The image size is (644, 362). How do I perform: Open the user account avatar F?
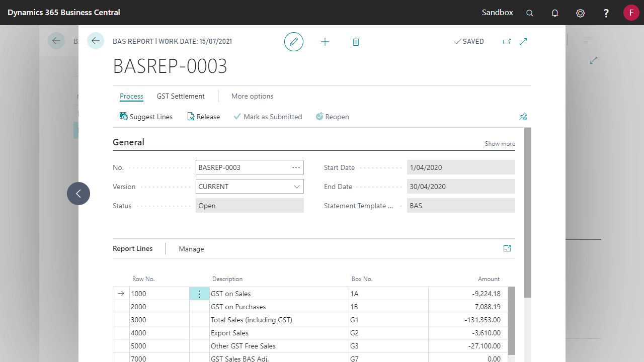click(x=631, y=13)
